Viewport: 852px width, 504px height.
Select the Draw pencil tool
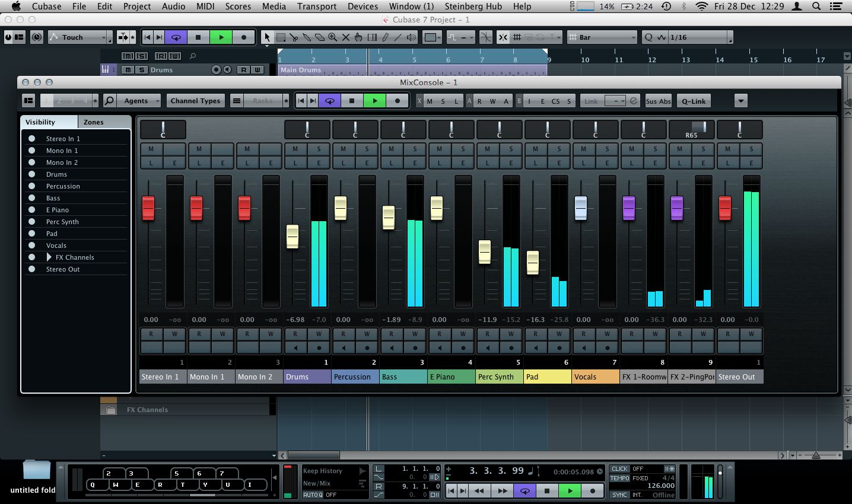[385, 37]
